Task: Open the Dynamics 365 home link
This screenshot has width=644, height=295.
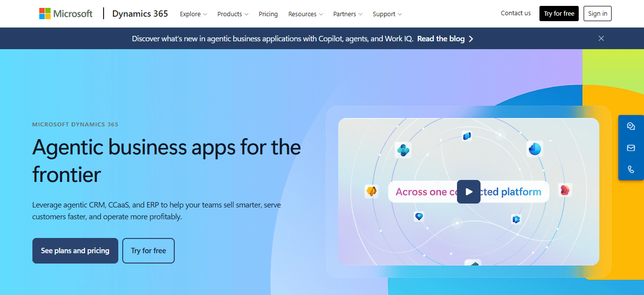Action: click(x=140, y=14)
